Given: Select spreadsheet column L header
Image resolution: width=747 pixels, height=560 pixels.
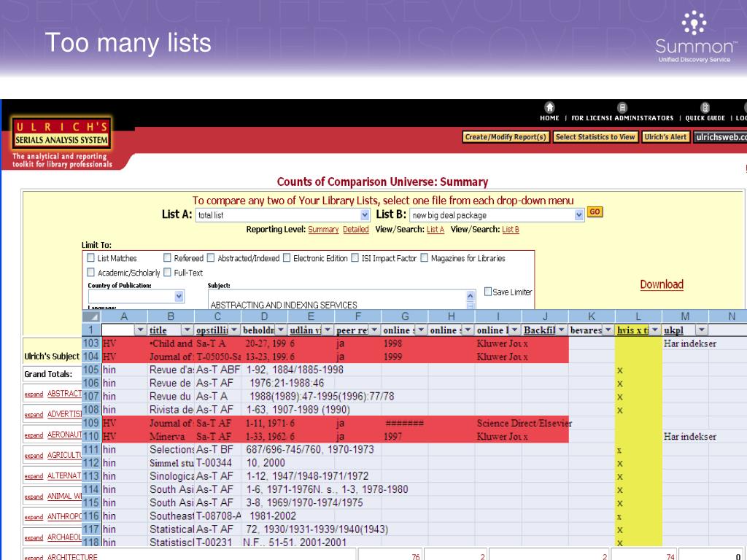Looking at the screenshot, I should pyautogui.click(x=638, y=316).
